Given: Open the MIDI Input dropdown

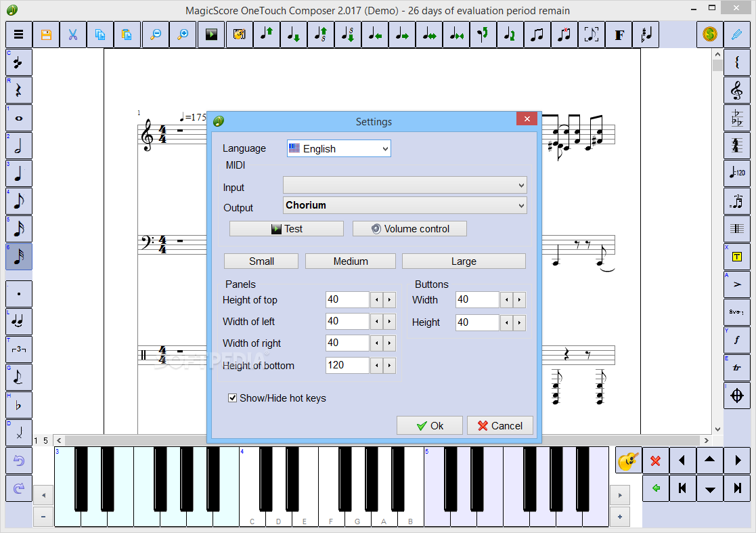Looking at the screenshot, I should 405,185.
